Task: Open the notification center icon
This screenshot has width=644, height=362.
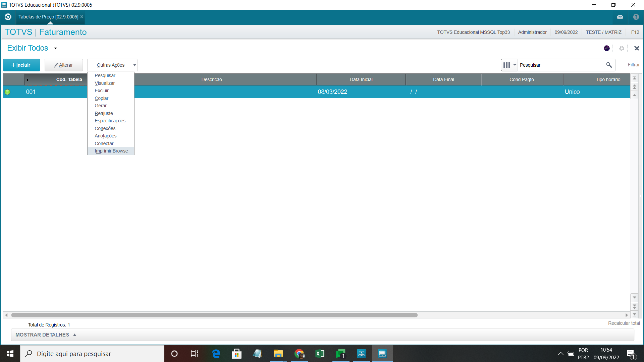Action: 631,354
